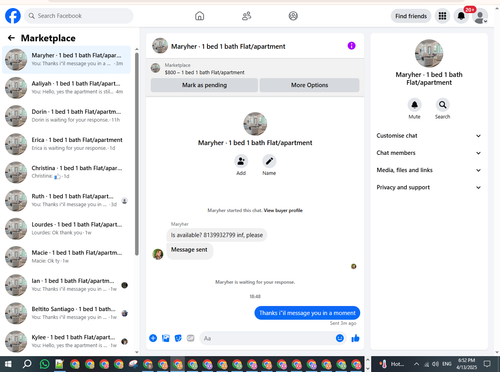Open the Kylee conversation
The width and height of the screenshot is (500, 372).
pyautogui.click(x=66, y=341)
